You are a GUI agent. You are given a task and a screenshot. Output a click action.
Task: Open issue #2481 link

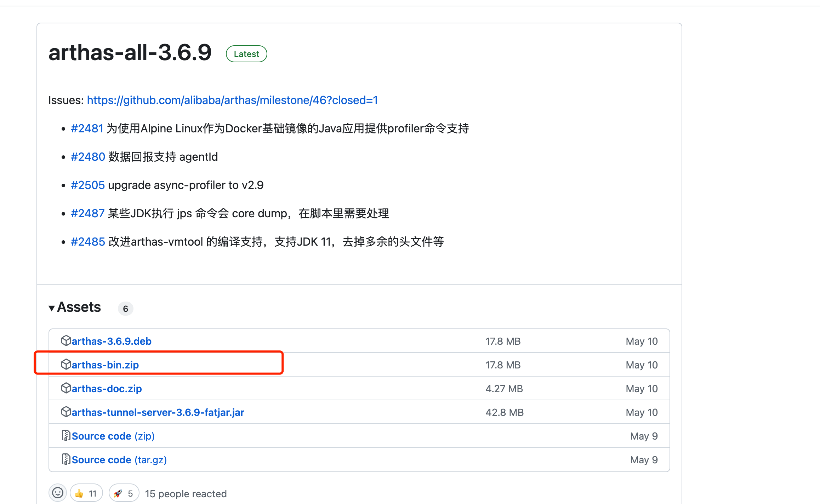point(87,128)
